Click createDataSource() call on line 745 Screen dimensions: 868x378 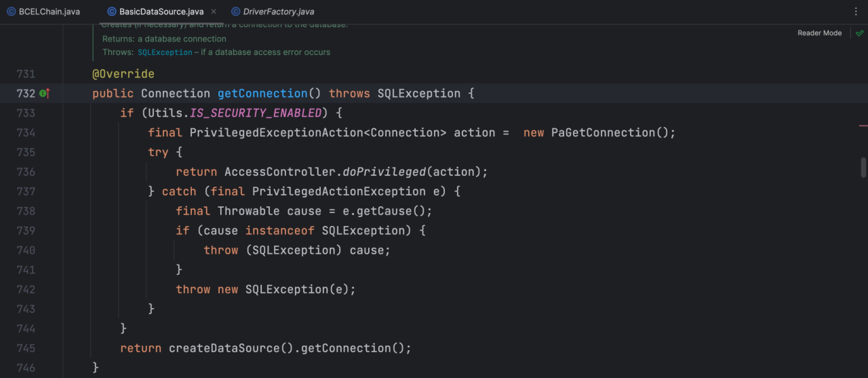click(231, 348)
